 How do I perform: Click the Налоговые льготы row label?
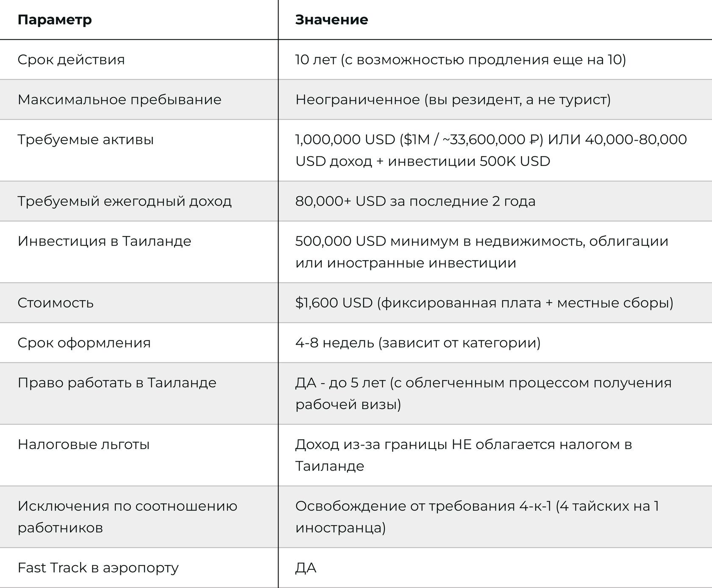pos(83,444)
